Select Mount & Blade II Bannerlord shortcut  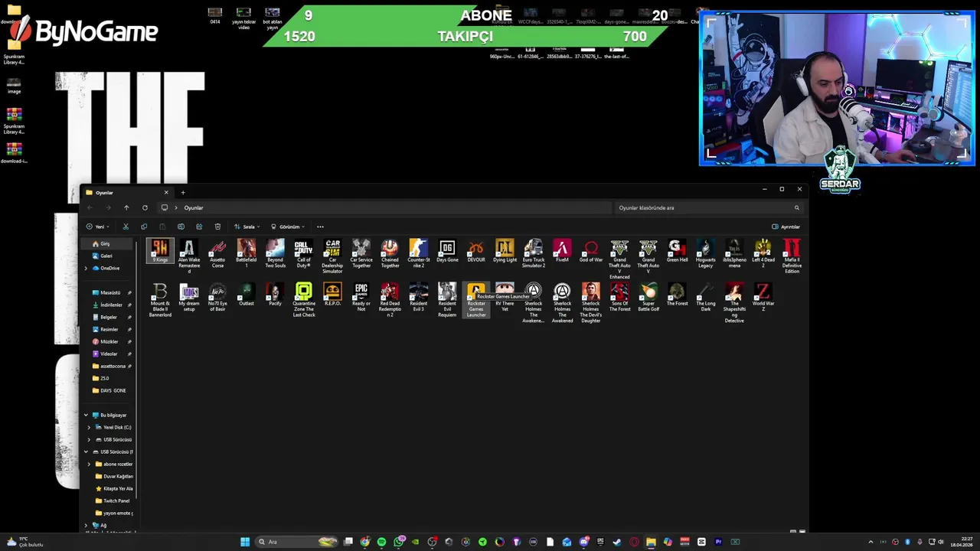pyautogui.click(x=160, y=300)
